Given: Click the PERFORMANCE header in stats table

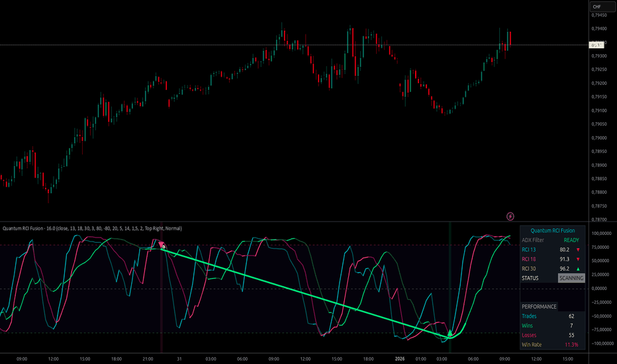Looking at the screenshot, I should click(539, 307).
